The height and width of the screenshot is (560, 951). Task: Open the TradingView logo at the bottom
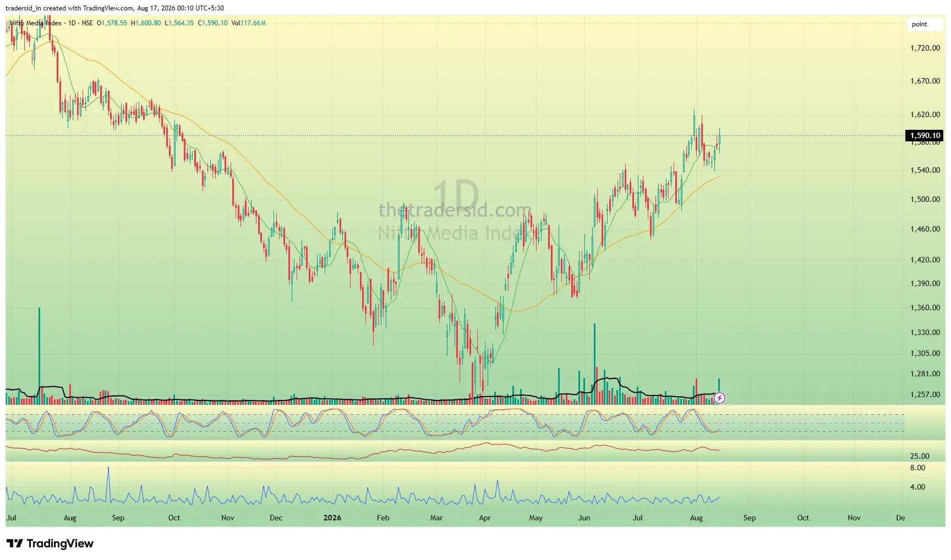50,543
